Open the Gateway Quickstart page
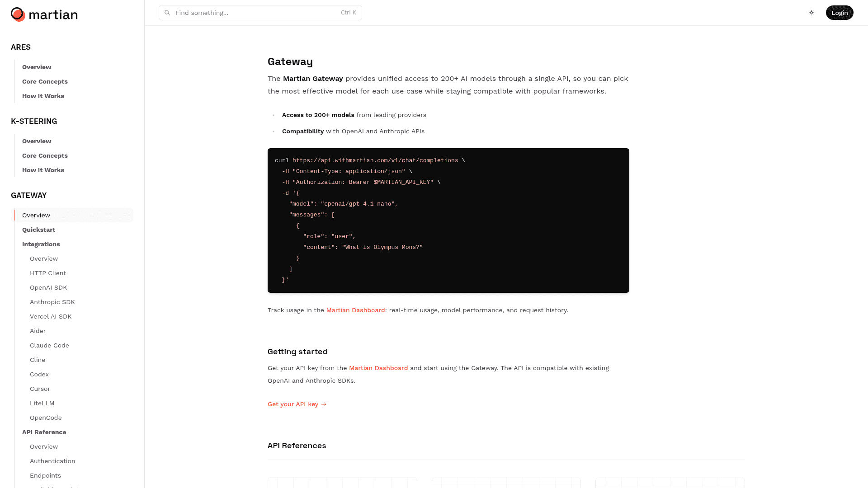Image resolution: width=868 pixels, height=488 pixels. pyautogui.click(x=38, y=230)
